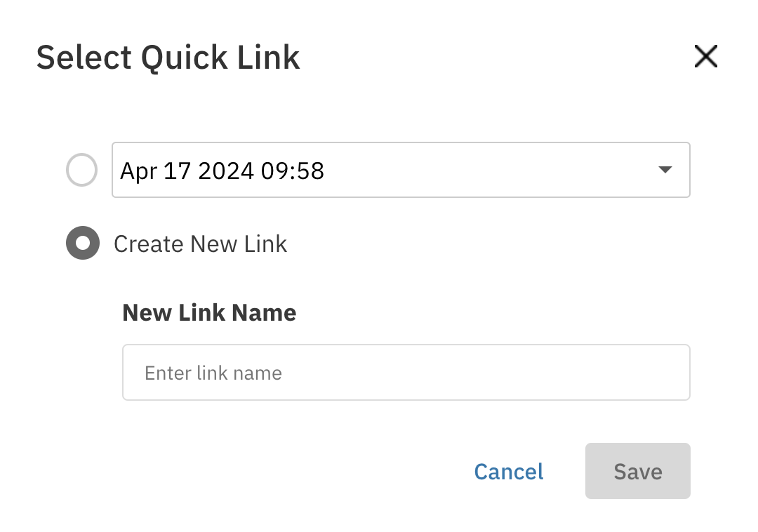Select the existing quick link radio button
This screenshot has width=758, height=532.
pos(81,170)
